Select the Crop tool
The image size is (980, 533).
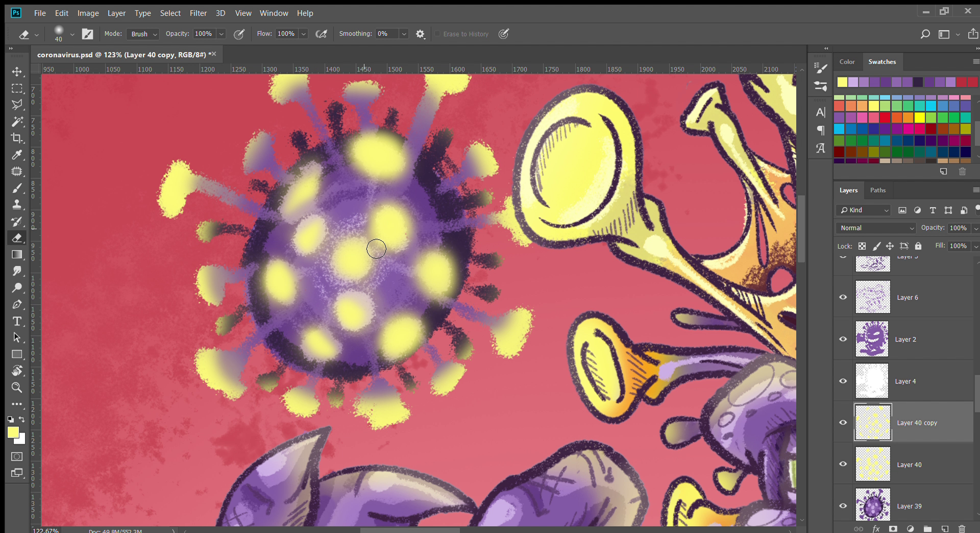[x=17, y=138]
